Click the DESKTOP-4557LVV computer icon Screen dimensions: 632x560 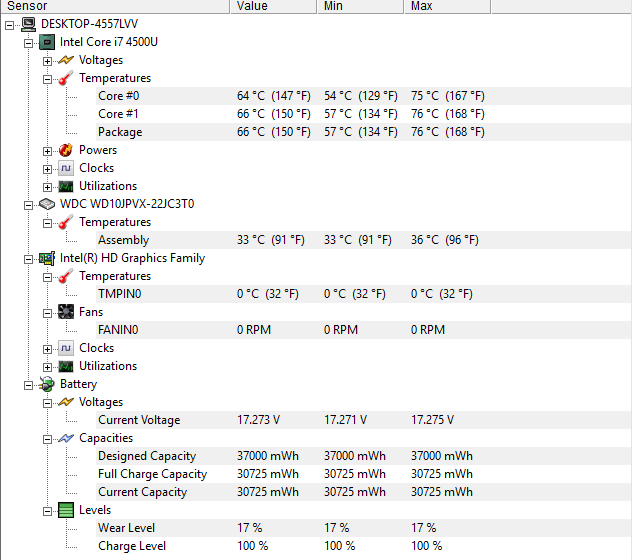pos(28,24)
